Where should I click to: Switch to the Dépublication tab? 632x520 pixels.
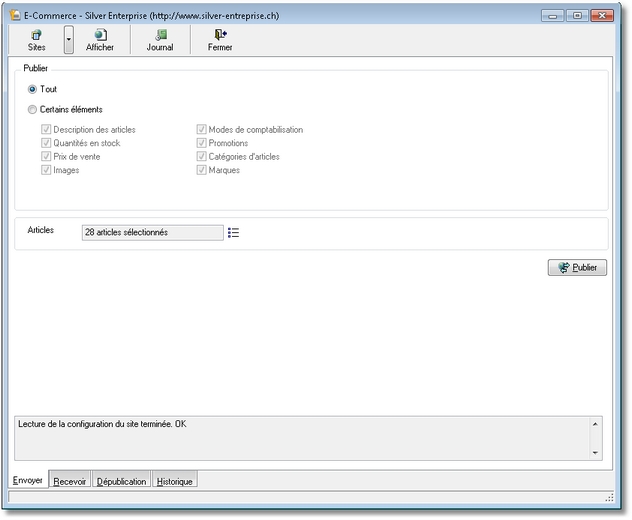click(x=121, y=481)
